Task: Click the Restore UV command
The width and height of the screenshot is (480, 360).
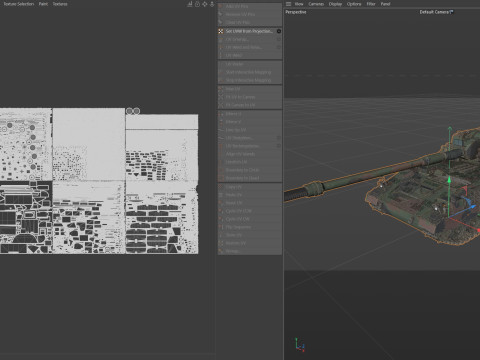Action: (250, 243)
